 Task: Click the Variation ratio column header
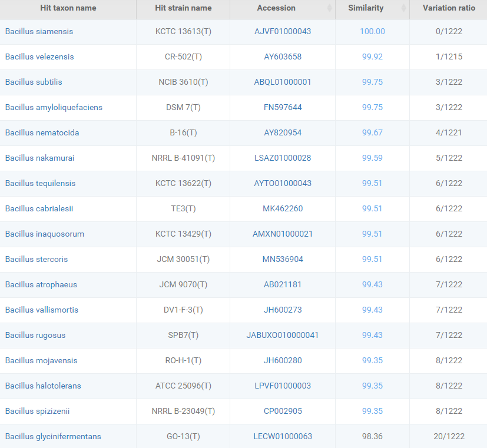click(x=448, y=8)
